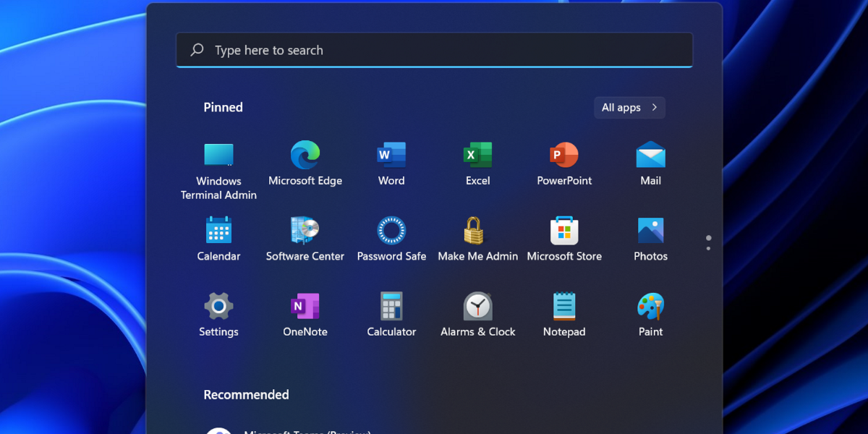Click the 'Type here to search' box
The image size is (868, 434).
tap(434, 50)
